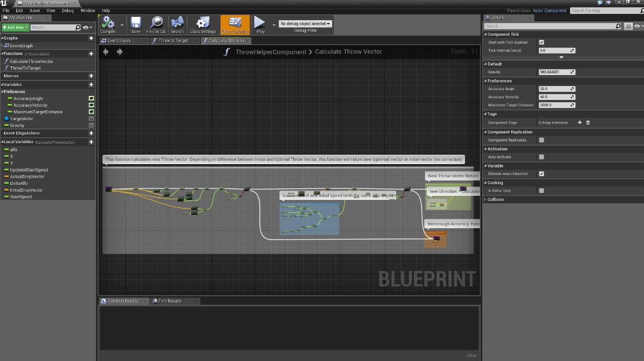644x361 pixels.
Task: Compile the blueprint
Action: click(108, 24)
